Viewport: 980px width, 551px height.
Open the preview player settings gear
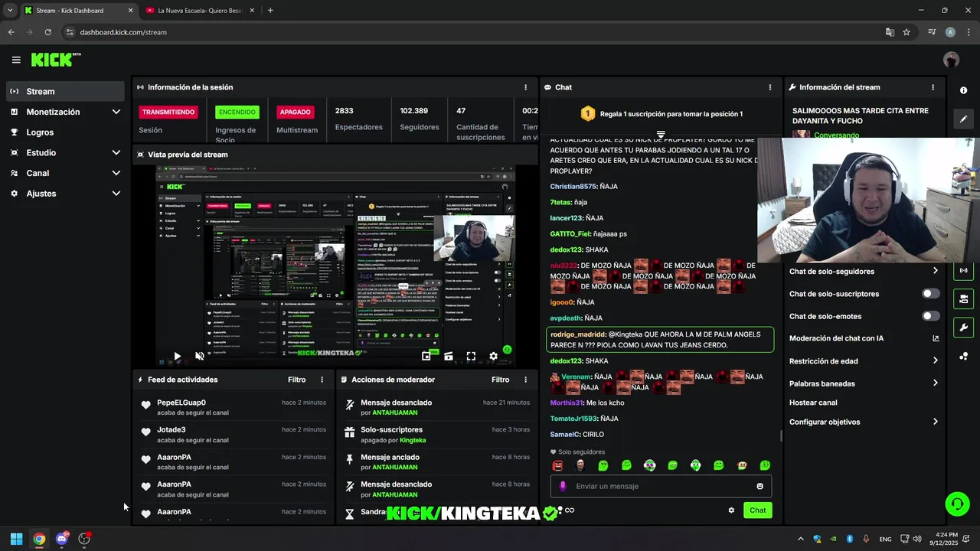pyautogui.click(x=493, y=356)
